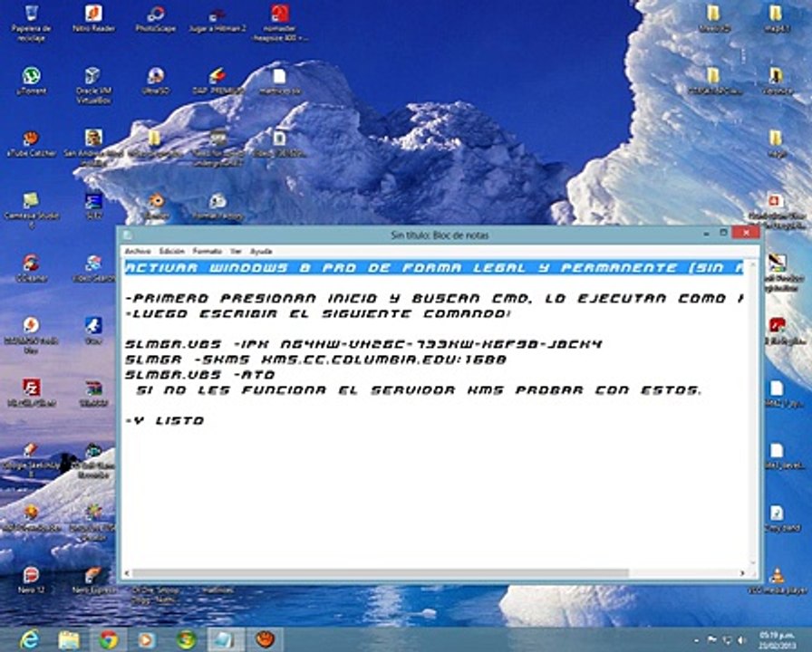The width and height of the screenshot is (812, 652).
Task: Select the UltraISO desktop icon
Action: coord(155,81)
